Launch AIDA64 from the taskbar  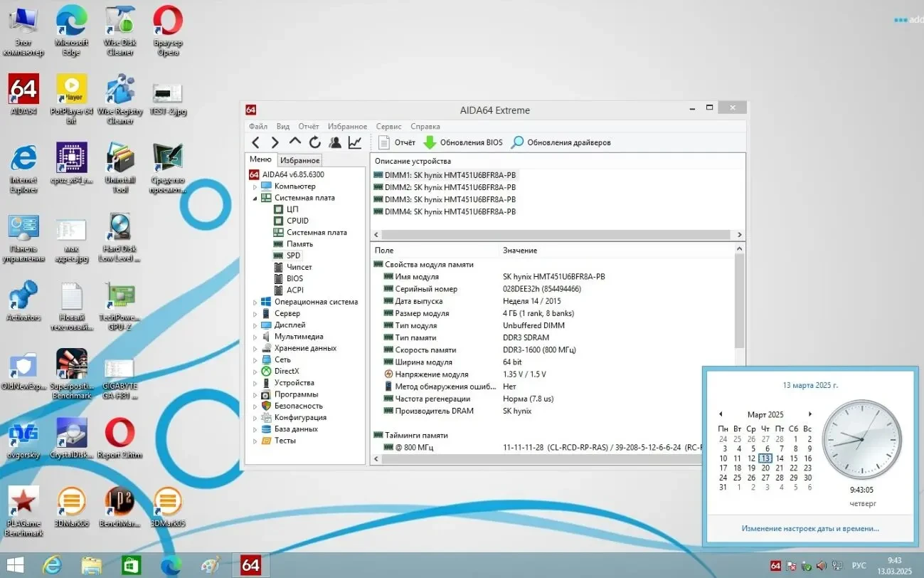[250, 564]
